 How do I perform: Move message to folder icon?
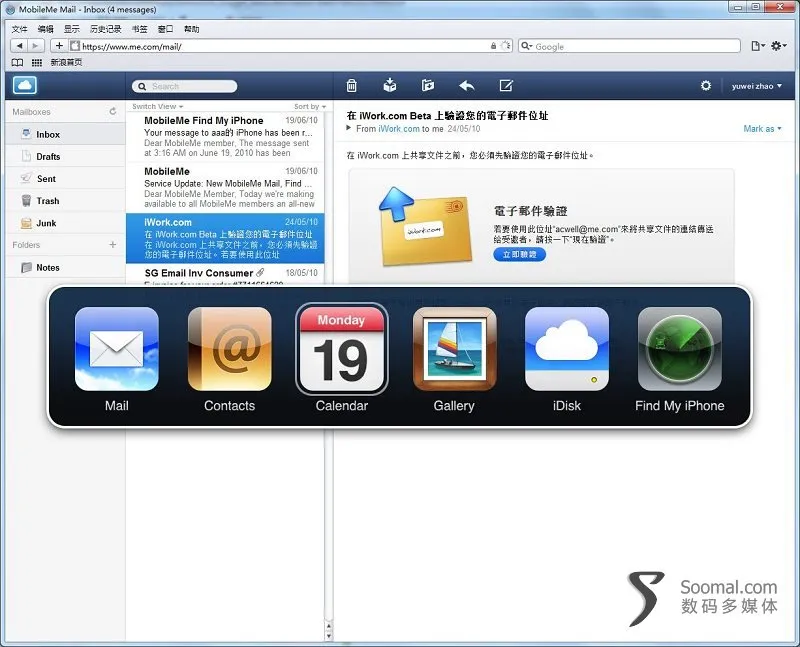(x=428, y=85)
